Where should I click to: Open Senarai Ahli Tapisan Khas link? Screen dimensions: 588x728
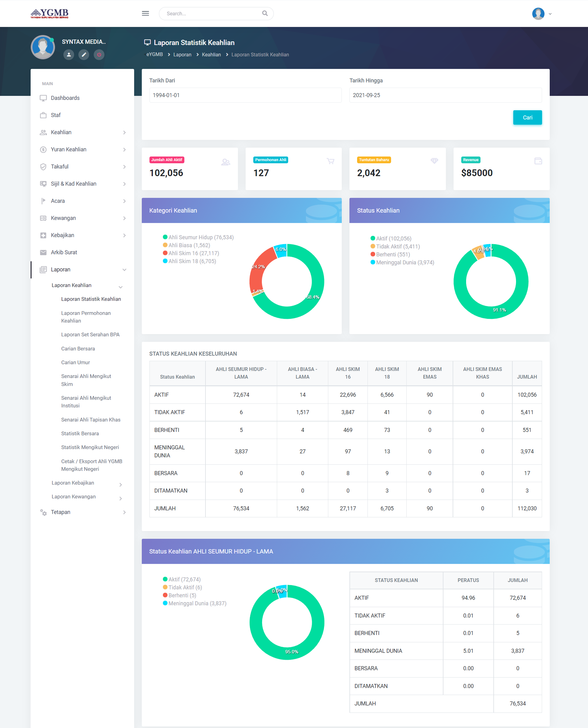tap(91, 420)
